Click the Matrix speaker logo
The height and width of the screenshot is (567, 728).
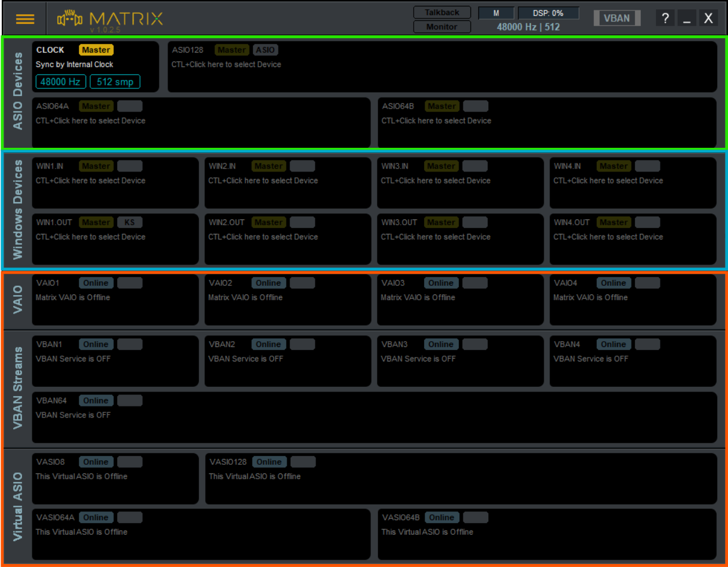(x=69, y=18)
